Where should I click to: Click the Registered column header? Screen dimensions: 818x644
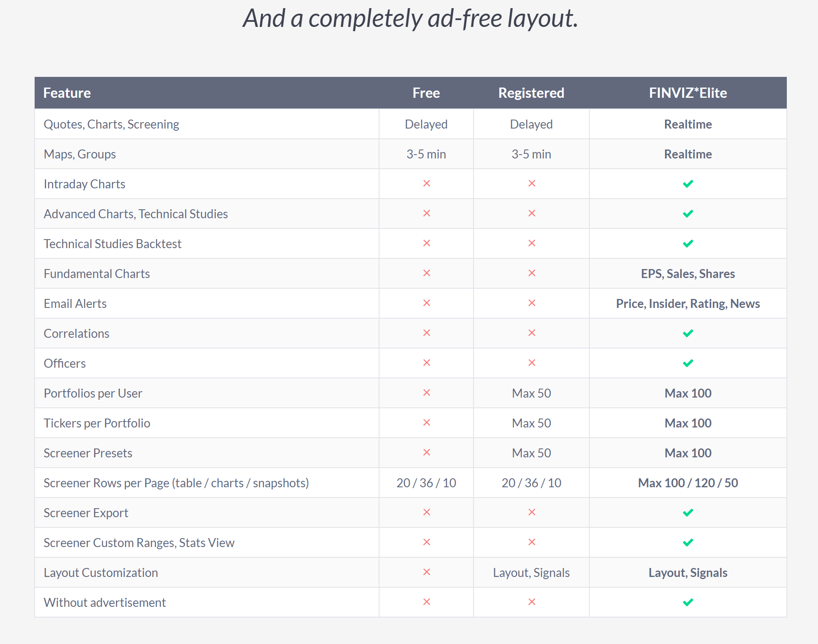click(x=531, y=93)
